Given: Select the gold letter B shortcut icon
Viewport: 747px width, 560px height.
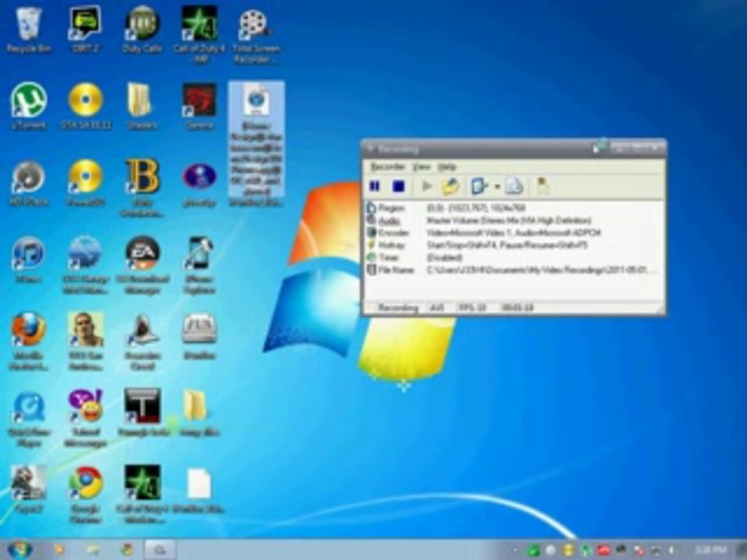Looking at the screenshot, I should coord(142,187).
